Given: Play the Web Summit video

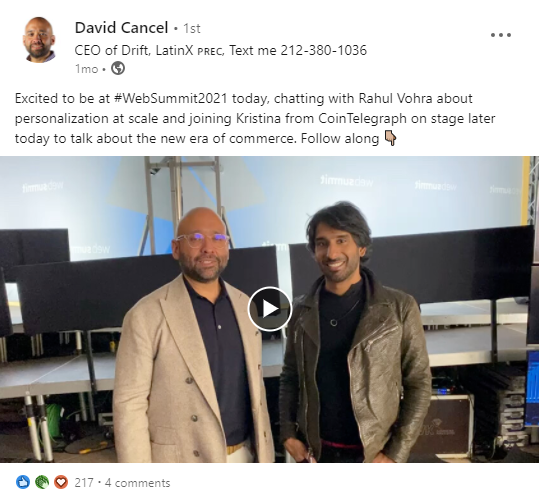Looking at the screenshot, I should [270, 309].
